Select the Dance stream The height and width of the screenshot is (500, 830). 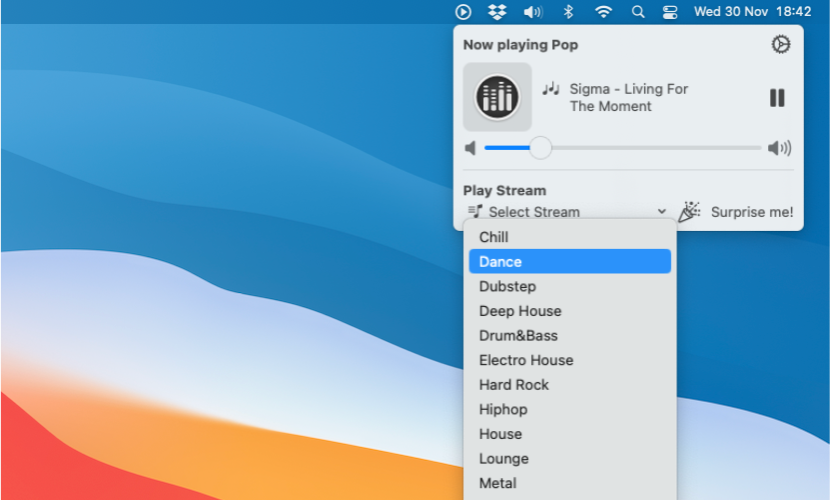click(570, 261)
